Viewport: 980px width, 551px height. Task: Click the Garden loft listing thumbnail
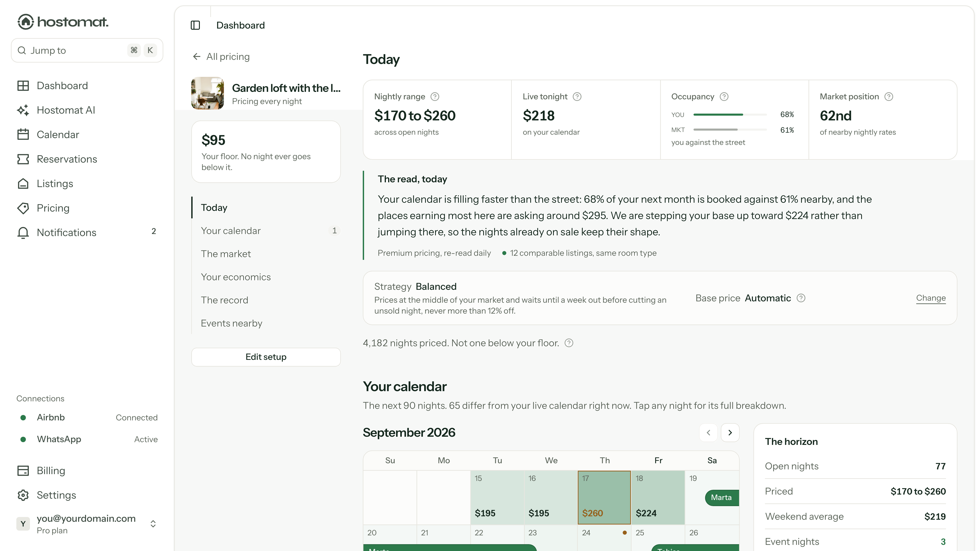[x=207, y=93]
